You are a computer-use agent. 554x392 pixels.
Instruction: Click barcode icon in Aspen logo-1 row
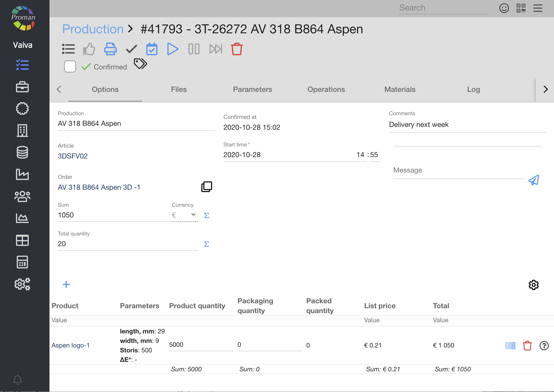(510, 345)
